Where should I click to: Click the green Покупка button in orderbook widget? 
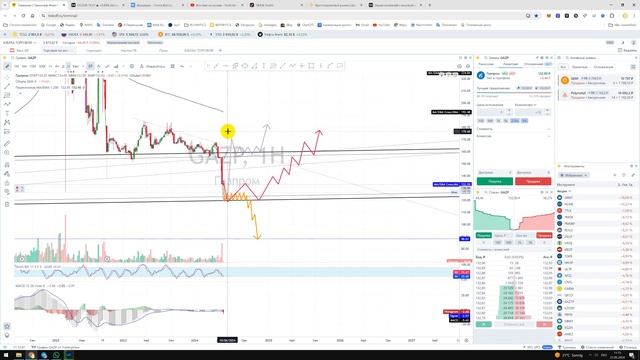pos(483,236)
